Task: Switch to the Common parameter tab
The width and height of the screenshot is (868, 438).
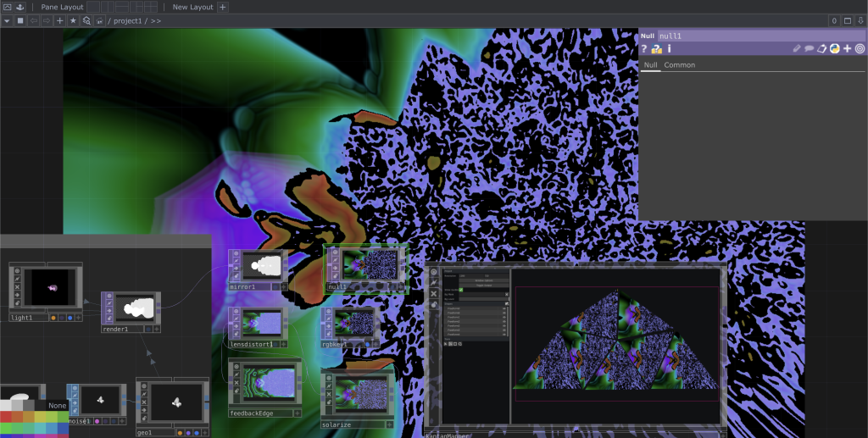Action: pos(679,65)
